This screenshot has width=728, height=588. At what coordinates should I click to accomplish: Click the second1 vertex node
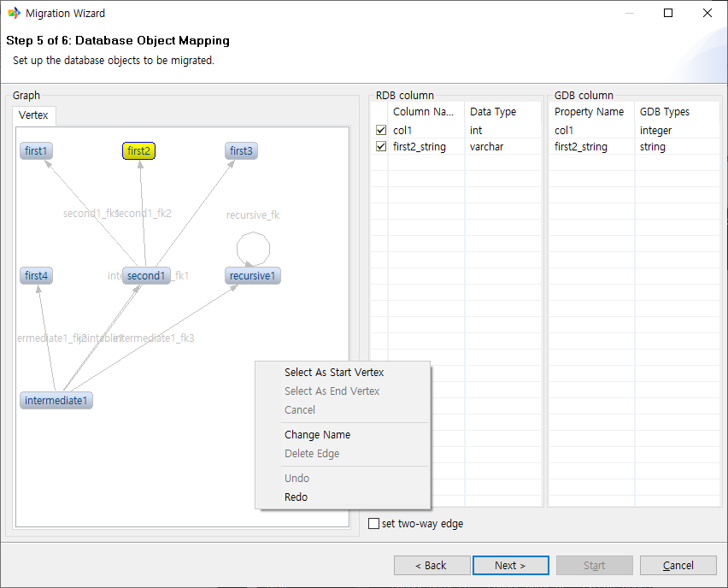(x=145, y=276)
